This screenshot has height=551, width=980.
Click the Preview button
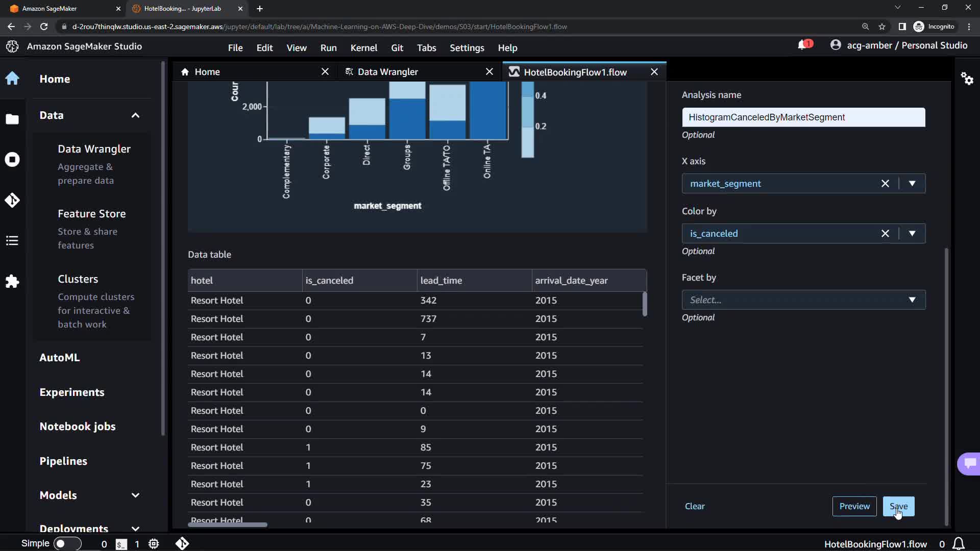(854, 506)
